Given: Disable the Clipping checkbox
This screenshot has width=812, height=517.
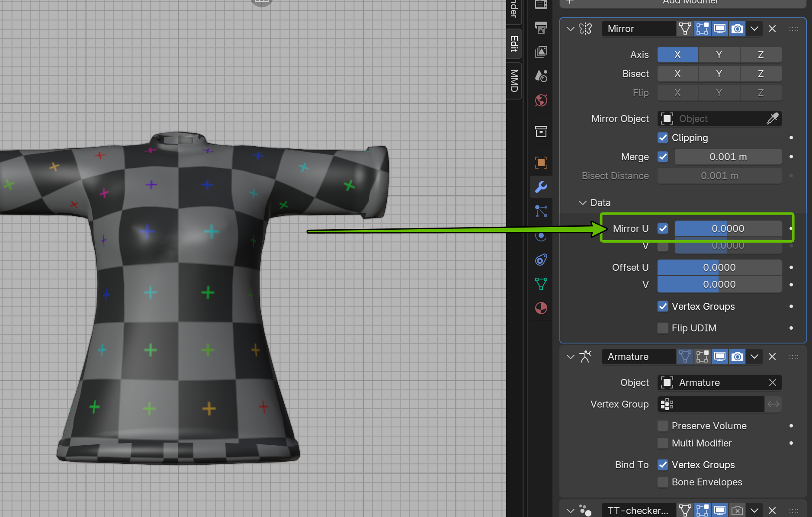Looking at the screenshot, I should click(663, 138).
